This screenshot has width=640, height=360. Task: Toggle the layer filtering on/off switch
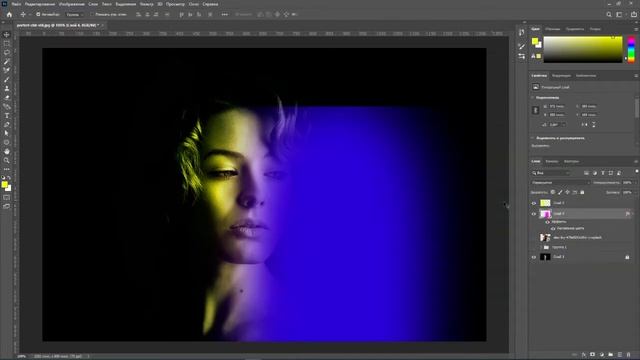[x=637, y=171]
